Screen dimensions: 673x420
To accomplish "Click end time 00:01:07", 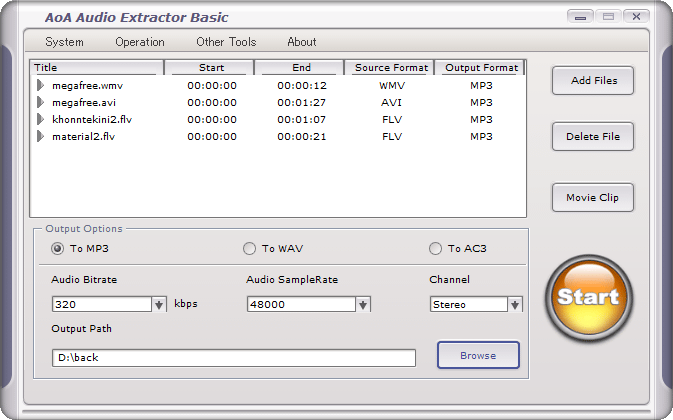I will point(302,120).
